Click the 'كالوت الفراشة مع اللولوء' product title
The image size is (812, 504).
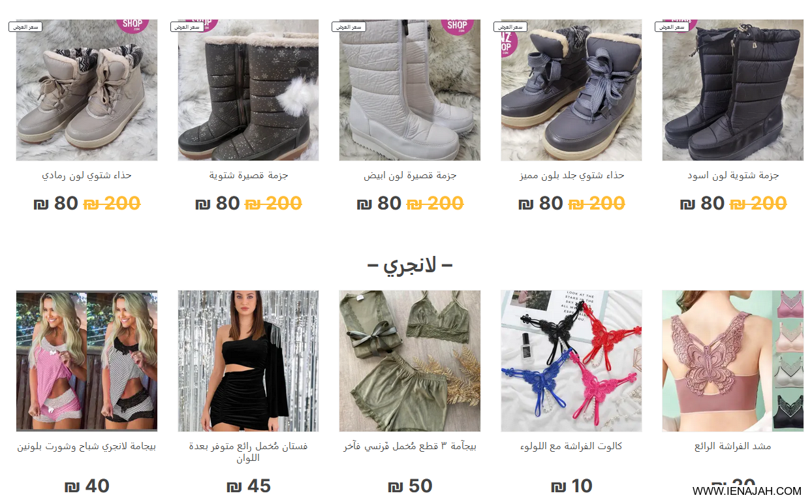tap(571, 447)
